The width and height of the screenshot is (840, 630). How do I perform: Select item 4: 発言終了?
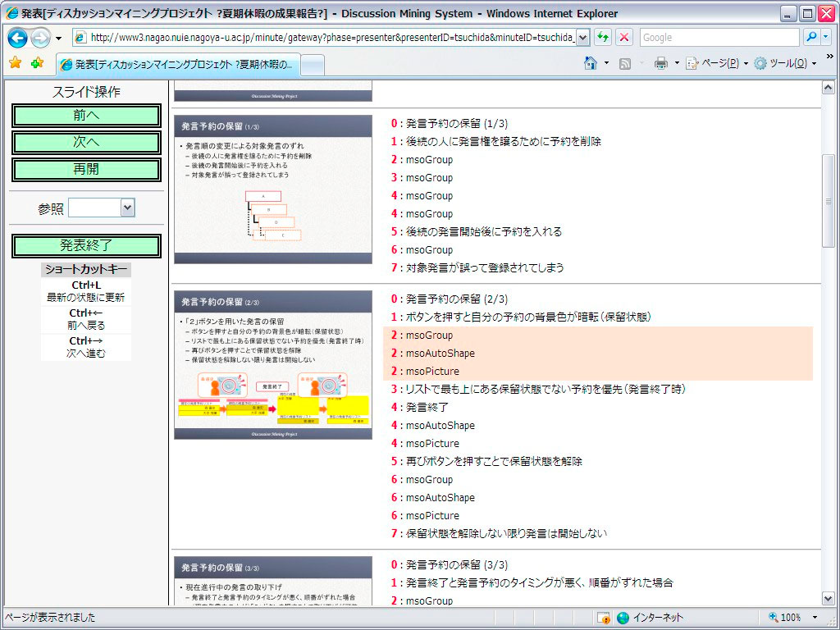(x=419, y=408)
